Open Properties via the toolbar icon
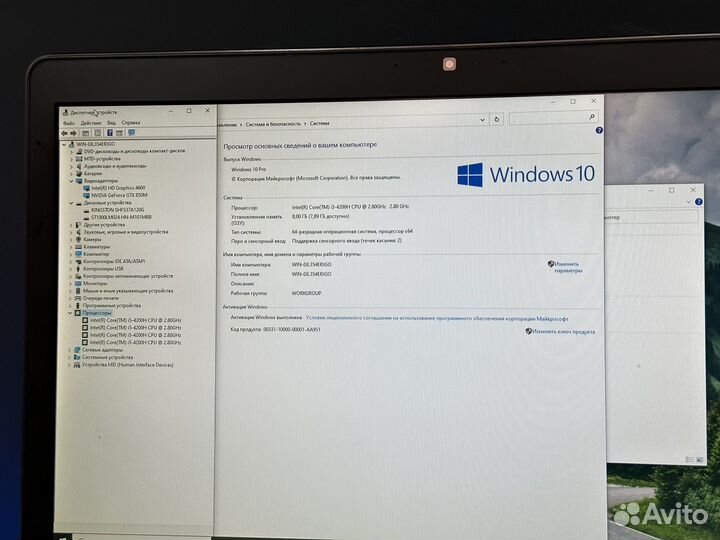 pos(97,133)
